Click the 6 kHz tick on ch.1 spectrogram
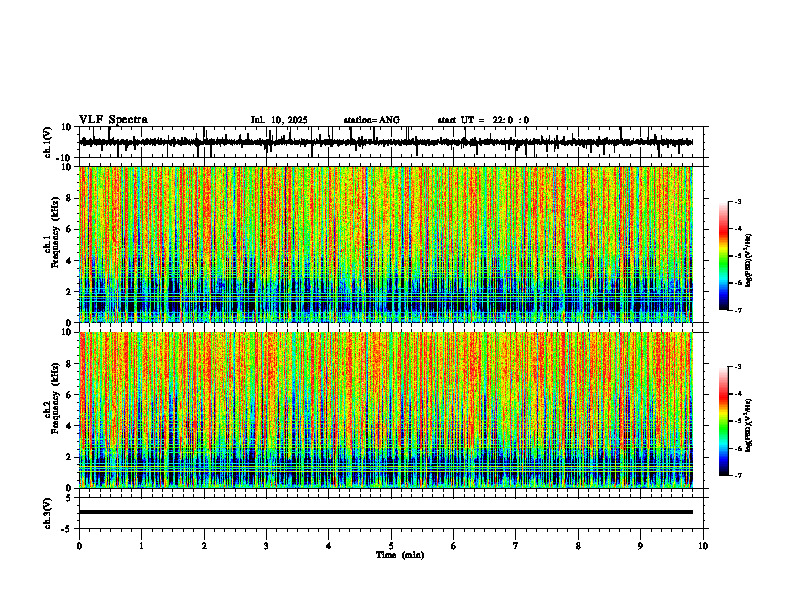Viewport: 792px width, 612px height. [x=70, y=229]
